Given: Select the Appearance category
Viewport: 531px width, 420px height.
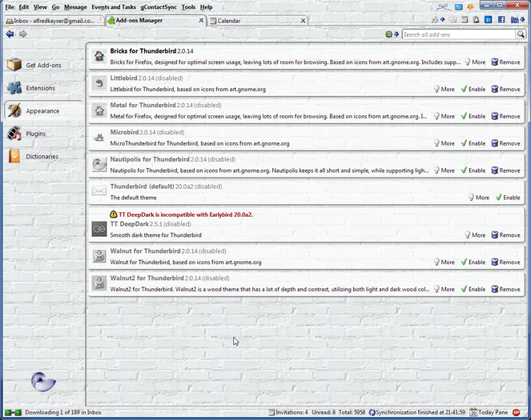Looking at the screenshot, I should click(x=42, y=110).
